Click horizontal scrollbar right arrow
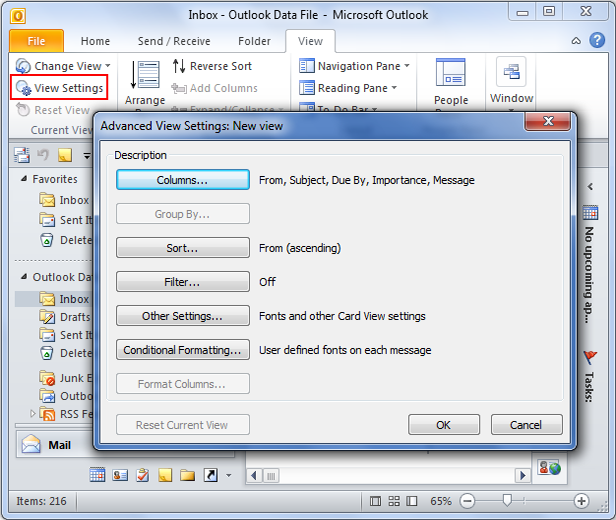Viewport: 616px width, 520px height. click(x=522, y=476)
